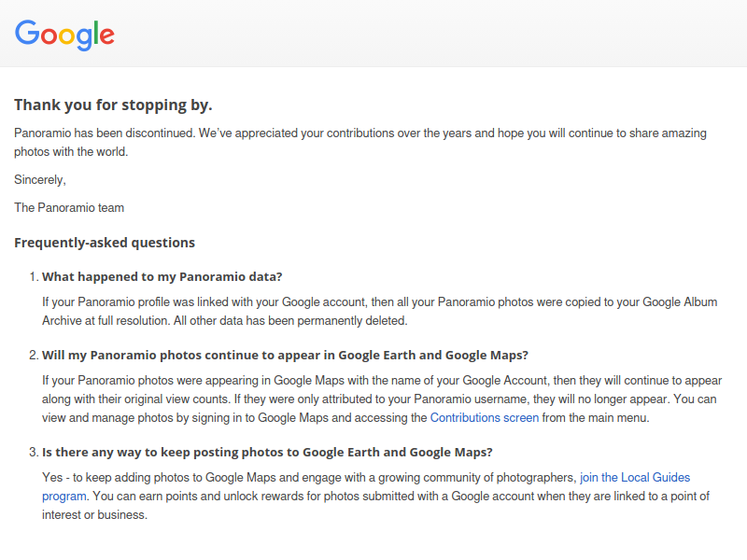Click the Google logo

64,35
